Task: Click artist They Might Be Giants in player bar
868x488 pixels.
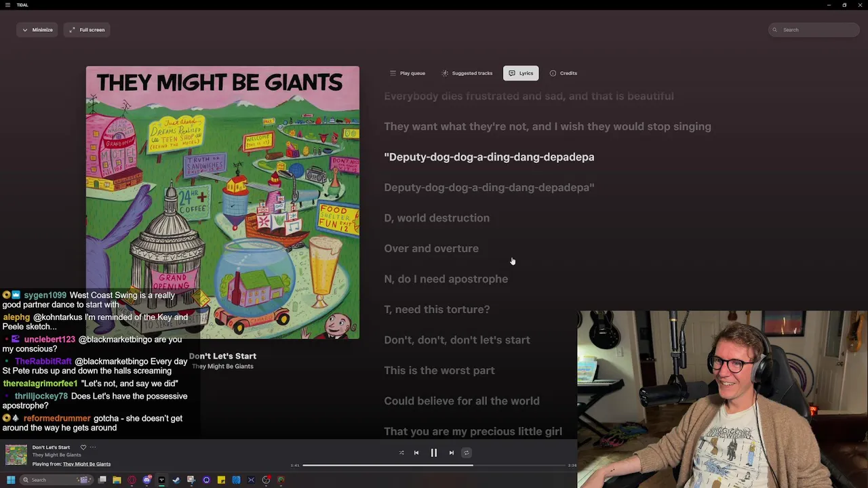Action: click(56, 455)
